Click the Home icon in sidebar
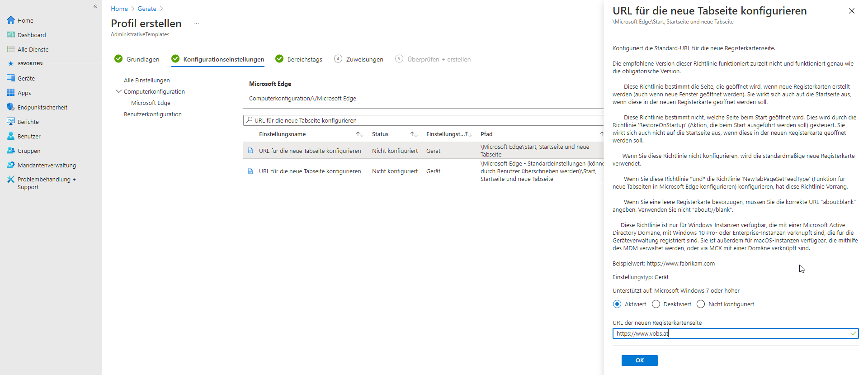868x375 pixels. point(11,20)
